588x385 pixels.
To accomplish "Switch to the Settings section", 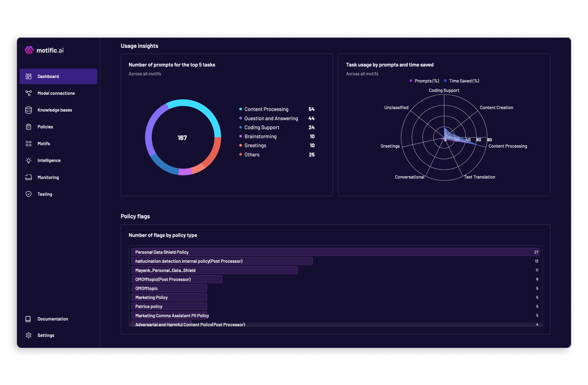I will [x=46, y=335].
